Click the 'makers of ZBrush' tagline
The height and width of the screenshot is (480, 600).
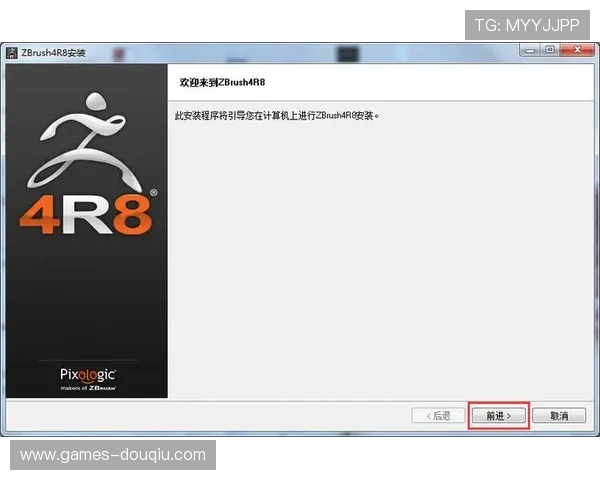[87, 387]
